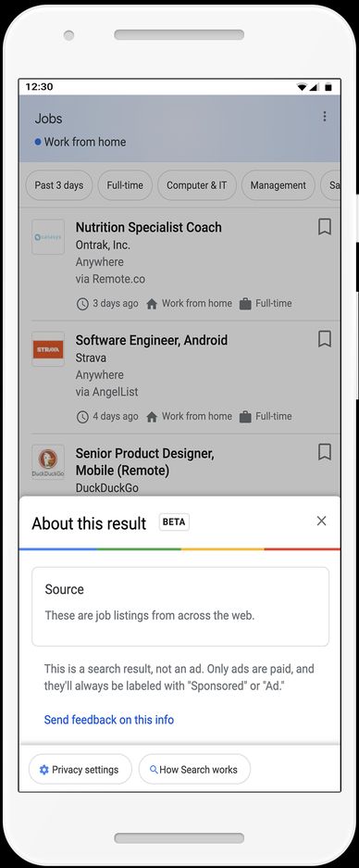
Task: Choose the Management category chip
Action: (x=279, y=185)
